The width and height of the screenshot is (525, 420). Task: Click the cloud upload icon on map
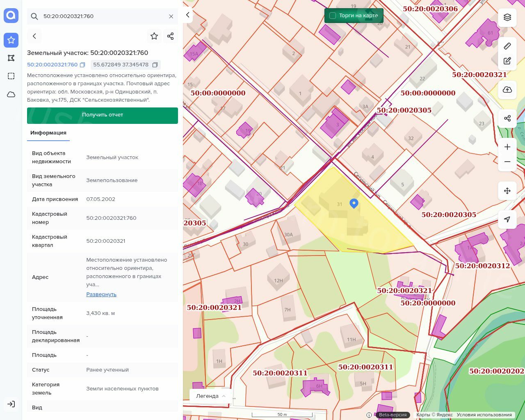507,90
